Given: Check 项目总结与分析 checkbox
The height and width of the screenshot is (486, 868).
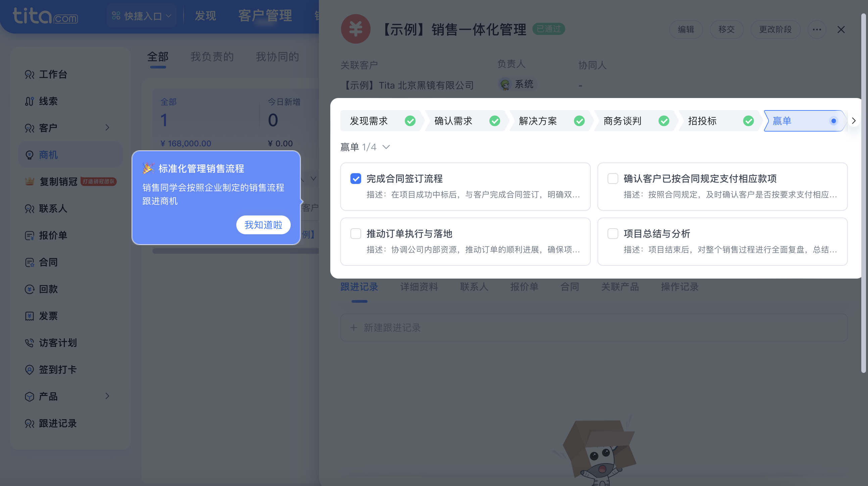Looking at the screenshot, I should [x=613, y=234].
